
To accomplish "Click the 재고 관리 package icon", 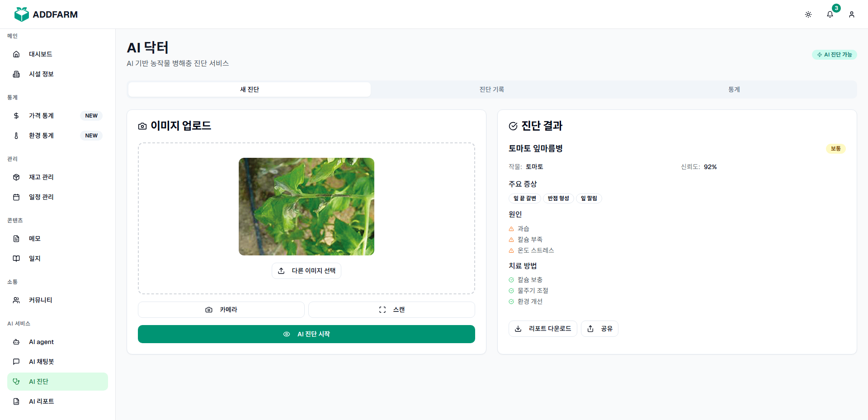I will click(x=16, y=177).
